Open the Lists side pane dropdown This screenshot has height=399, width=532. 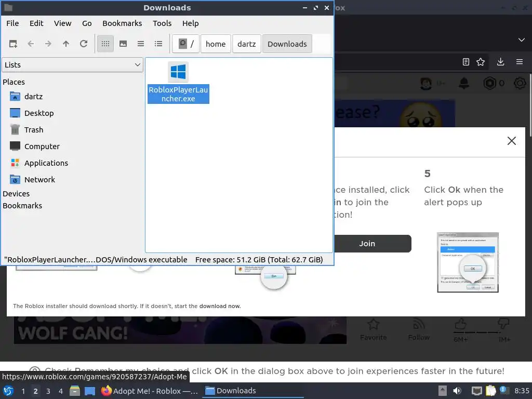[72, 65]
